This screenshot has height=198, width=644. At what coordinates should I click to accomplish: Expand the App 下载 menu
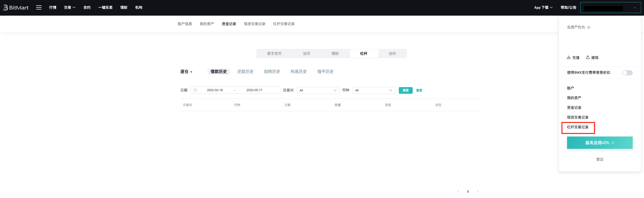click(x=543, y=8)
